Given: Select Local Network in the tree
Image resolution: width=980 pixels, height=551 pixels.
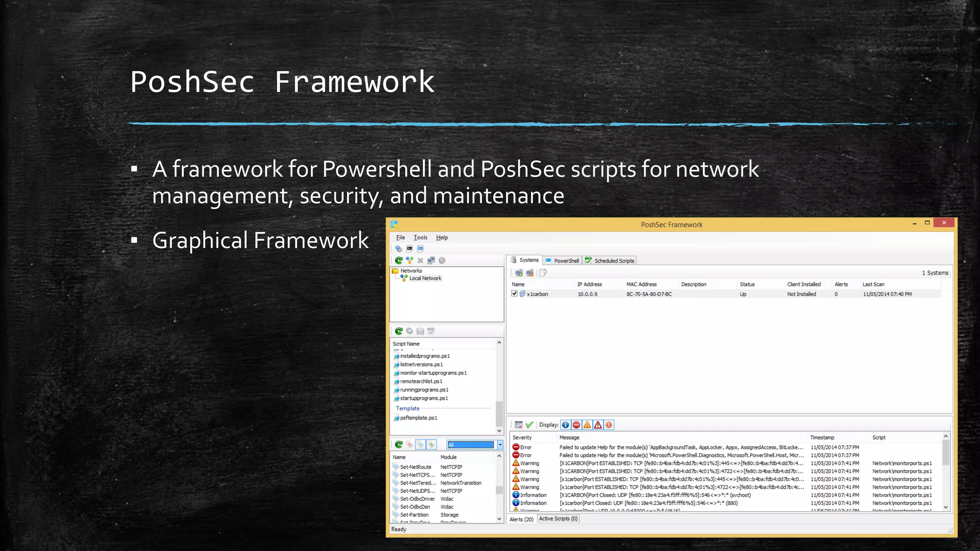Looking at the screenshot, I should point(425,278).
